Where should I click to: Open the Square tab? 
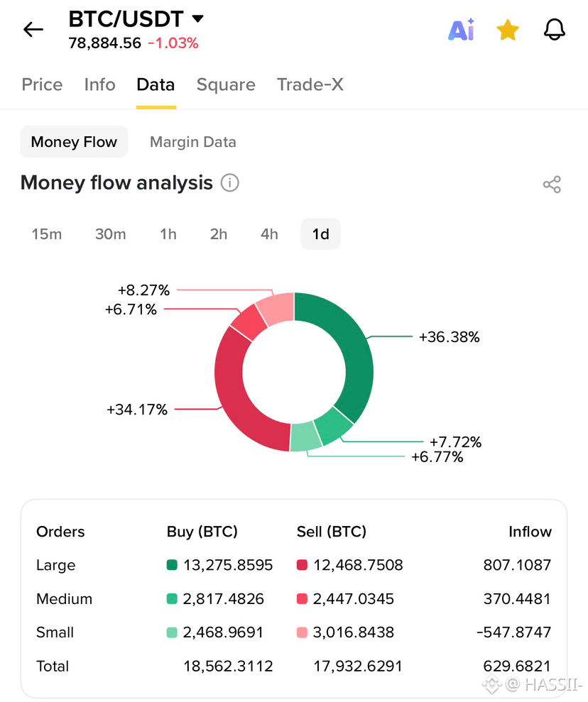[x=226, y=84]
